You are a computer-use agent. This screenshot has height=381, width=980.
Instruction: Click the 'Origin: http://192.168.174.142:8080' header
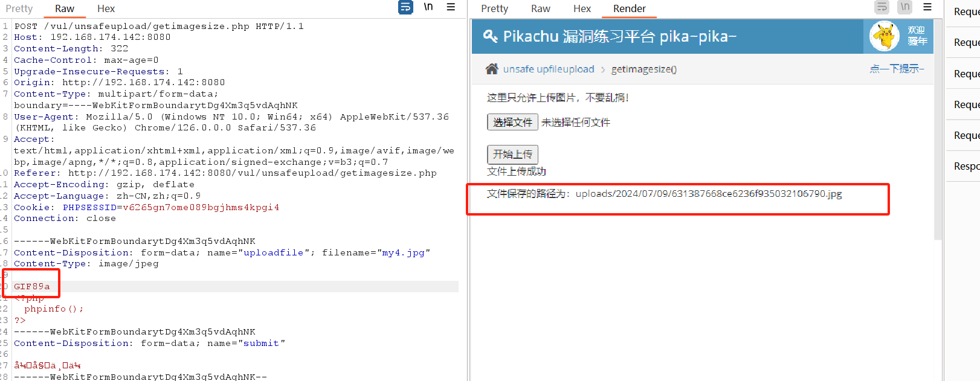(120, 83)
